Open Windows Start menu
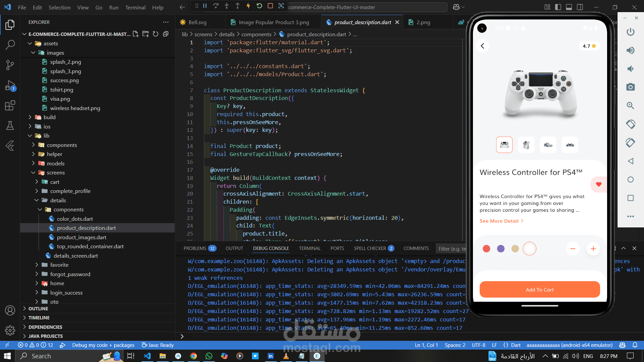 click(x=7, y=356)
